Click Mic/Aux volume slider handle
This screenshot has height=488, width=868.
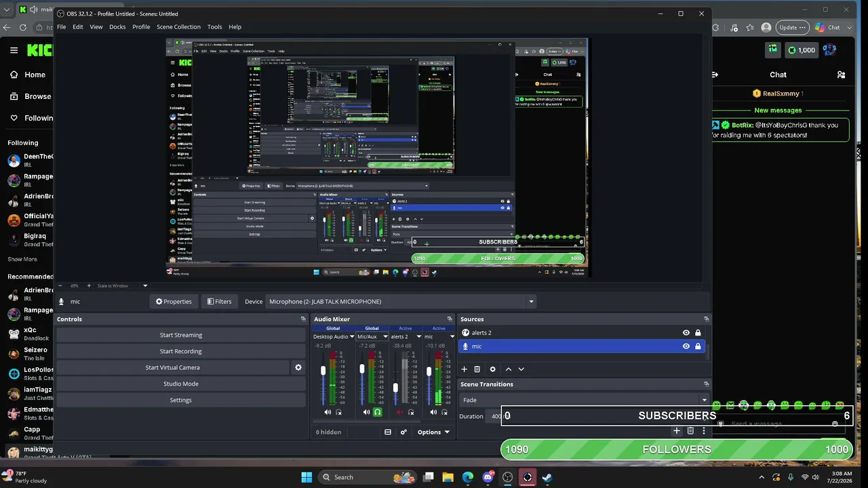(362, 369)
